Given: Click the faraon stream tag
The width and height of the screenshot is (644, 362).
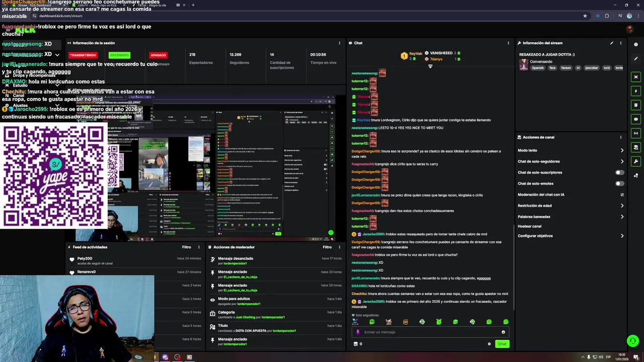Looking at the screenshot, I should (566, 68).
